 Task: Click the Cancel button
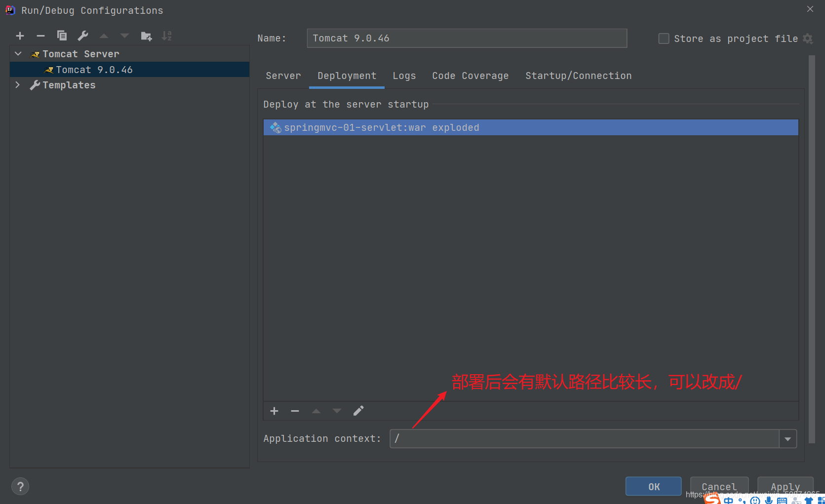pyautogui.click(x=719, y=487)
